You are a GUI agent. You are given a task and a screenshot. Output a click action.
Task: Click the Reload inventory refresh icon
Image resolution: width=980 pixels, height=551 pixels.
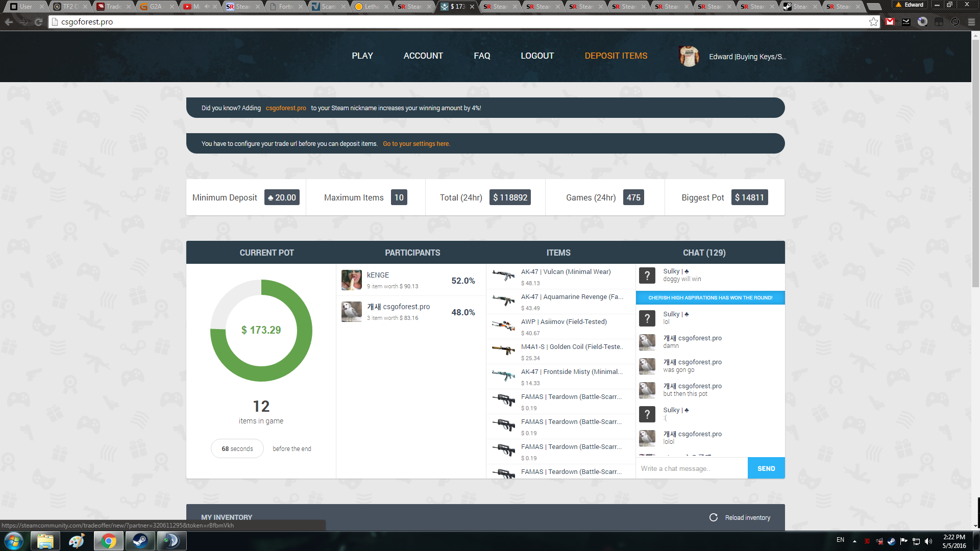(713, 517)
